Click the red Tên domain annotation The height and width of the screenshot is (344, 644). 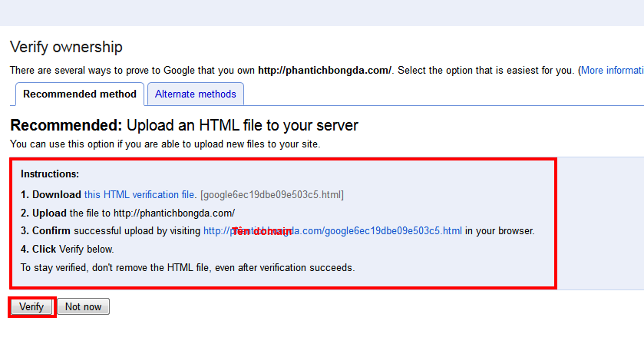coord(262,231)
